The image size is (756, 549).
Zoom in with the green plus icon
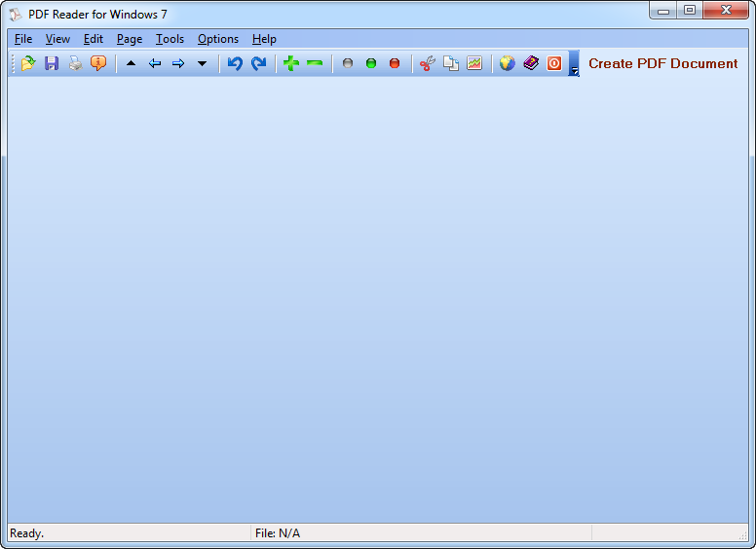coord(291,63)
